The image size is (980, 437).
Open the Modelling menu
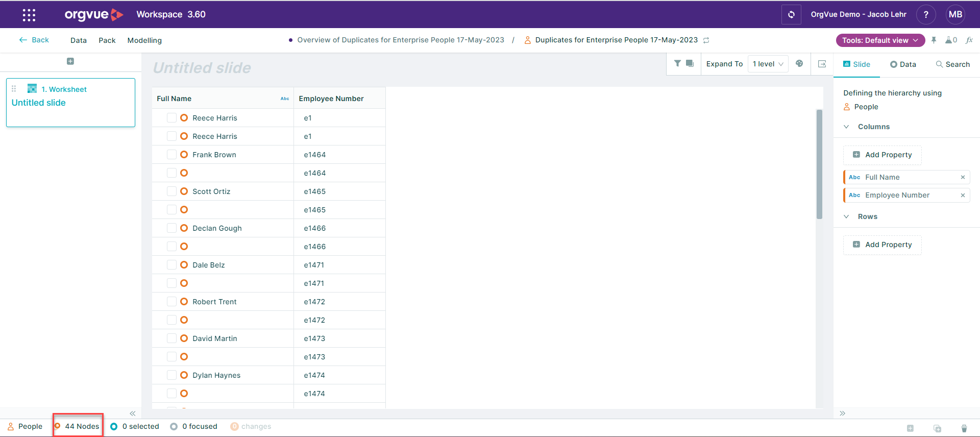coord(144,40)
